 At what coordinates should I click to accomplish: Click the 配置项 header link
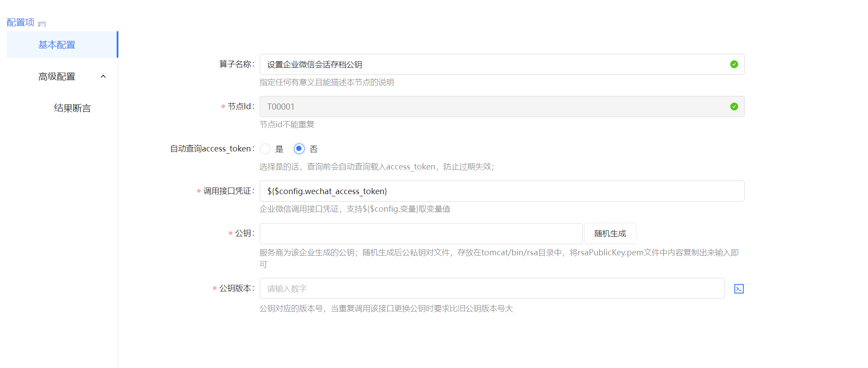pos(21,22)
